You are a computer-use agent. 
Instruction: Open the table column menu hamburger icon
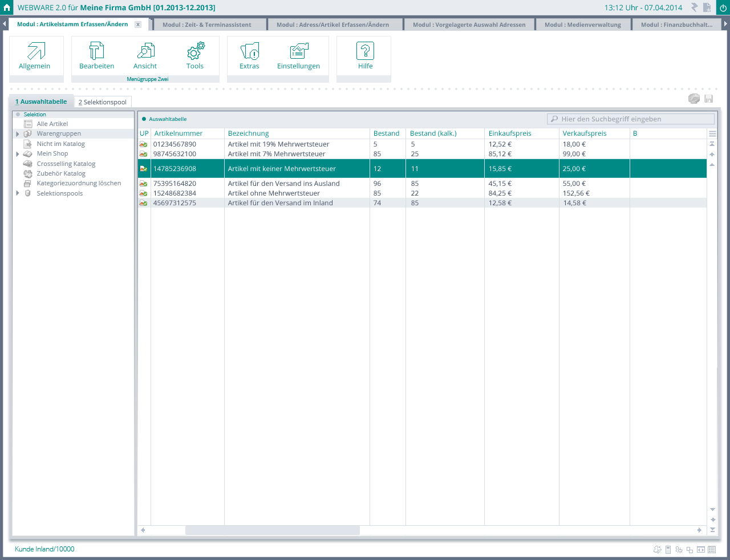point(712,134)
